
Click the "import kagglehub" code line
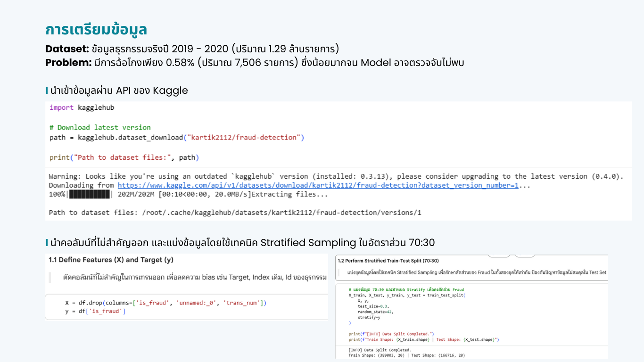tap(82, 107)
